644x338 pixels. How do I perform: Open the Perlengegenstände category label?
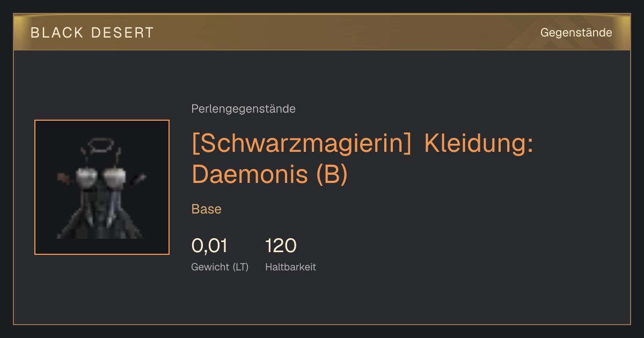243,109
